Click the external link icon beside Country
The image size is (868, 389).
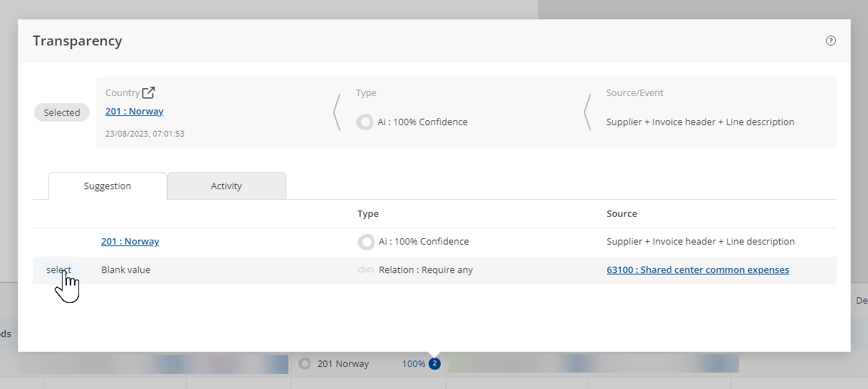(148, 92)
